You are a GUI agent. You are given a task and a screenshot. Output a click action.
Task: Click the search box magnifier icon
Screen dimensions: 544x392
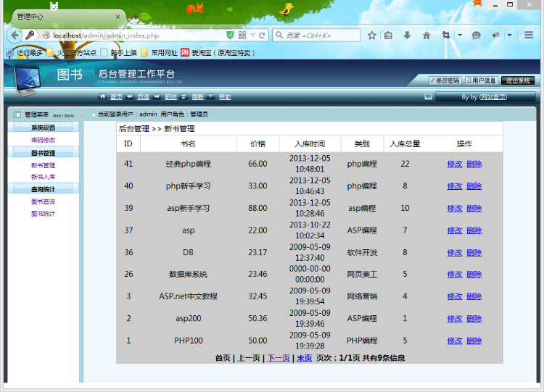279,35
